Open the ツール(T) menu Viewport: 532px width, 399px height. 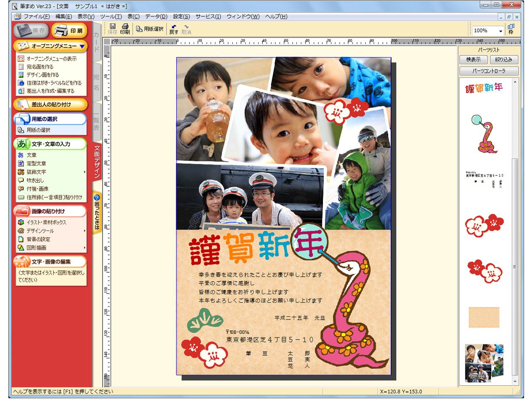click(111, 17)
